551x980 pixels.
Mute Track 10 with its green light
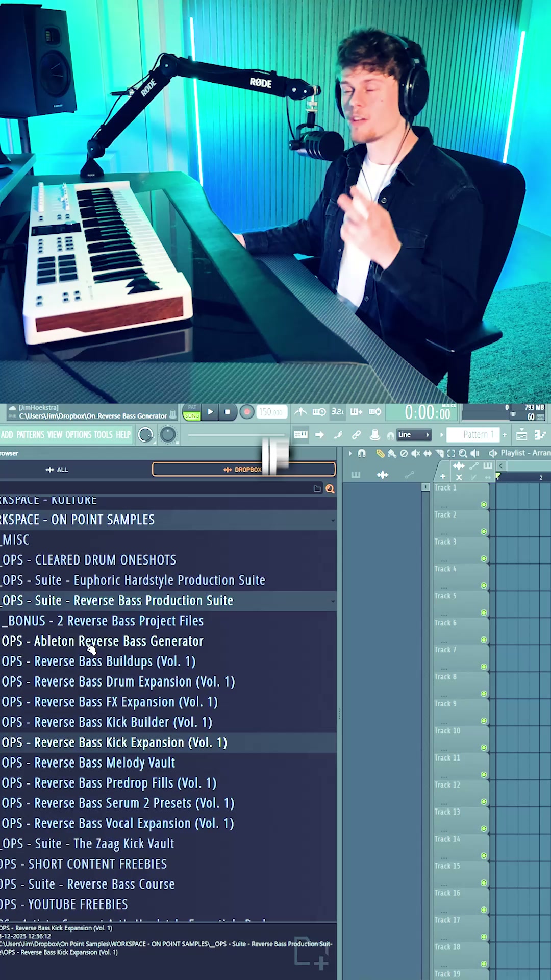tap(484, 748)
